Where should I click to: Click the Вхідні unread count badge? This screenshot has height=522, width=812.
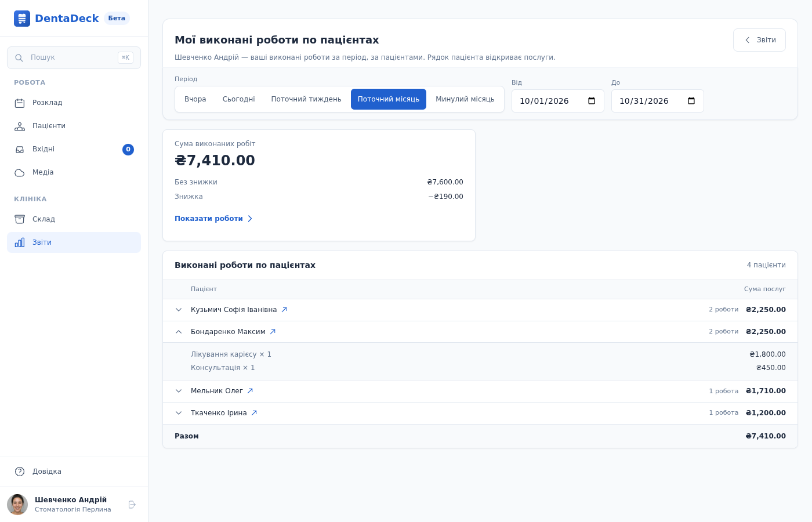[128, 150]
